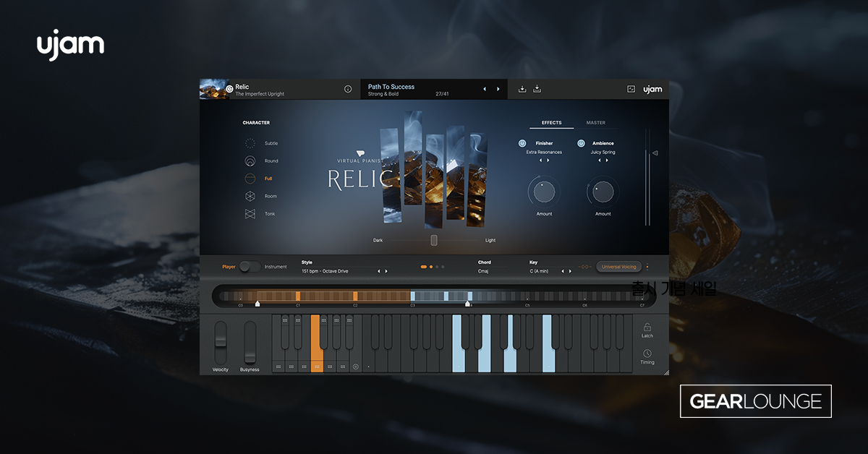The width and height of the screenshot is (868, 454).
Task: Toggle the Finisher effect power button
Action: pyautogui.click(x=522, y=144)
